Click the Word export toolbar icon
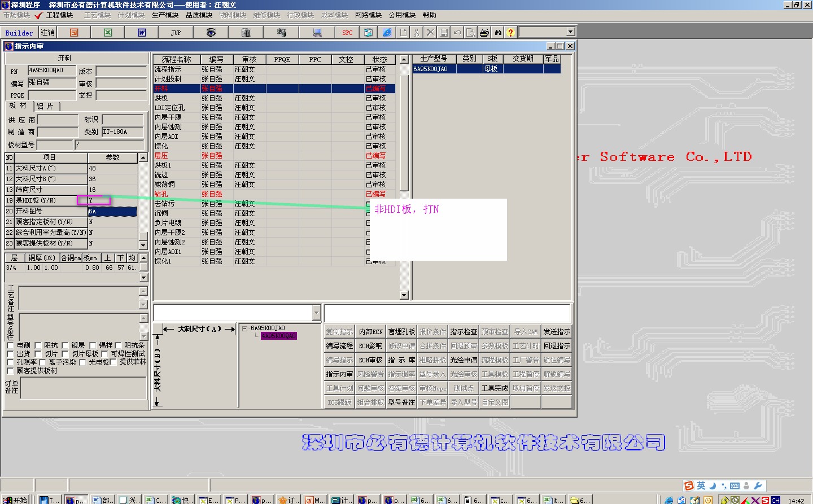813x504 pixels. tap(142, 33)
